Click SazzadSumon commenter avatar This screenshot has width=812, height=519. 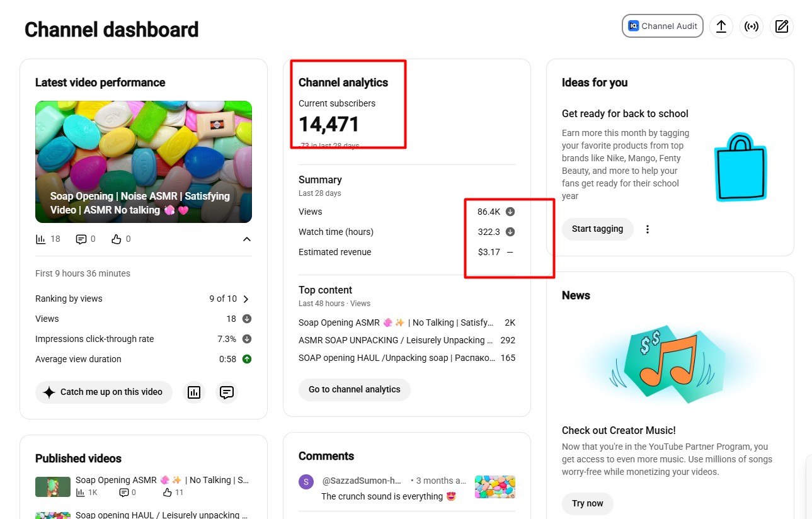click(306, 482)
